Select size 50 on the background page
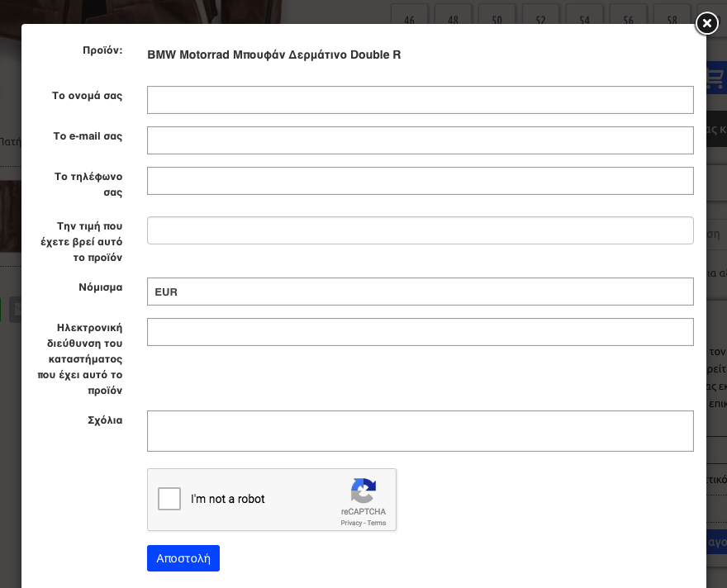Image resolution: width=727 pixels, height=588 pixels. point(497,15)
